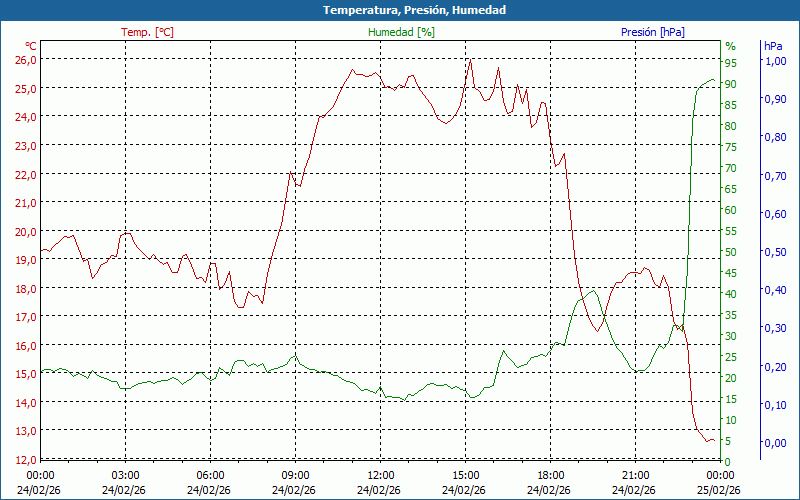800x500 pixels.
Task: Click the 25/02/26 date label
Action: (720, 490)
